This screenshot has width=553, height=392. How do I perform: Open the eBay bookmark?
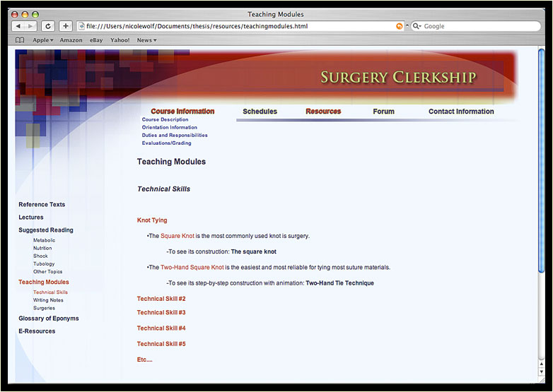96,40
